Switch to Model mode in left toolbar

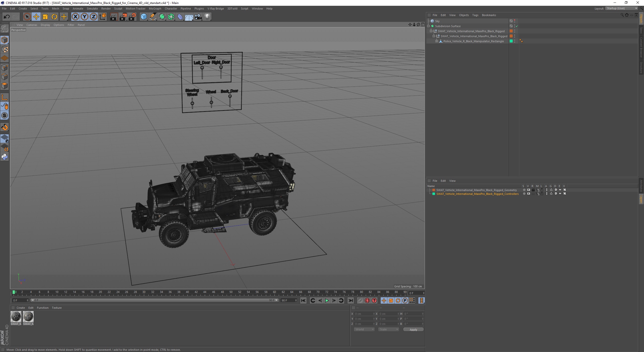click(5, 40)
